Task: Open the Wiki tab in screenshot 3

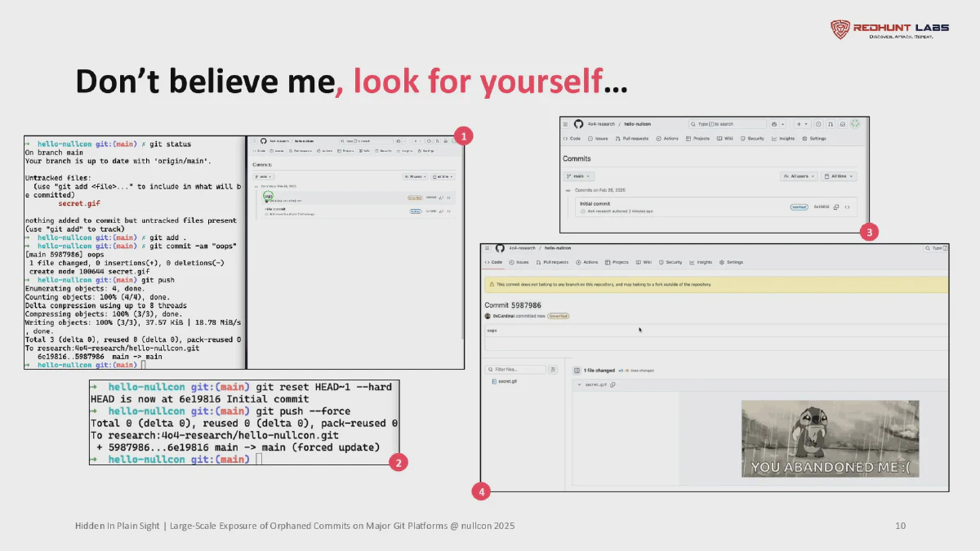Action: click(725, 139)
